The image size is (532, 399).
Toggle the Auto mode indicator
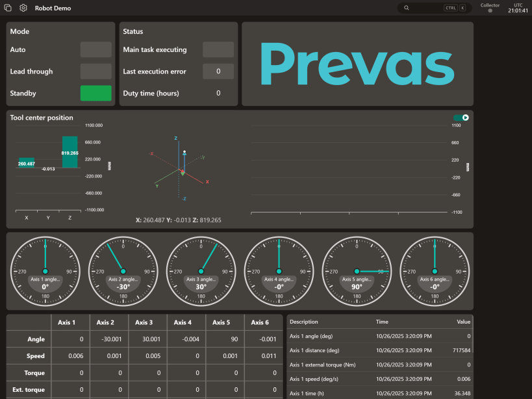click(x=96, y=49)
